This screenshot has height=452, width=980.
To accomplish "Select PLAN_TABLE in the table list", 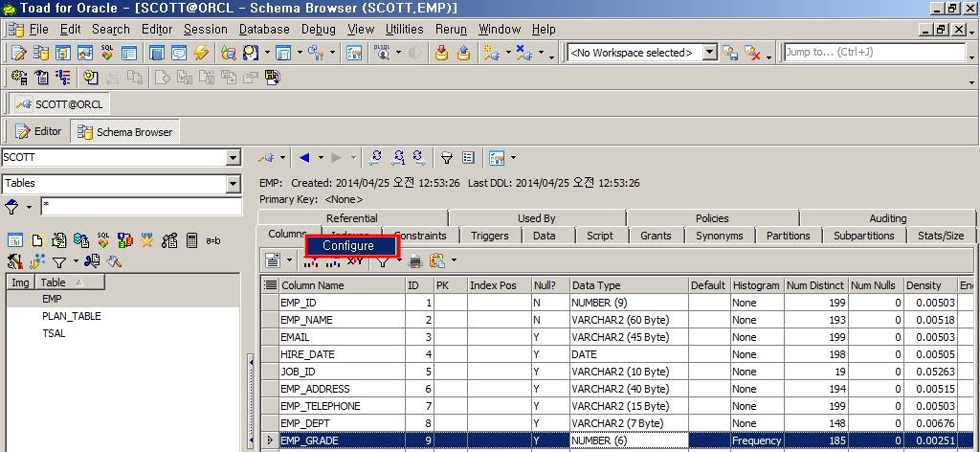I will click(71, 316).
